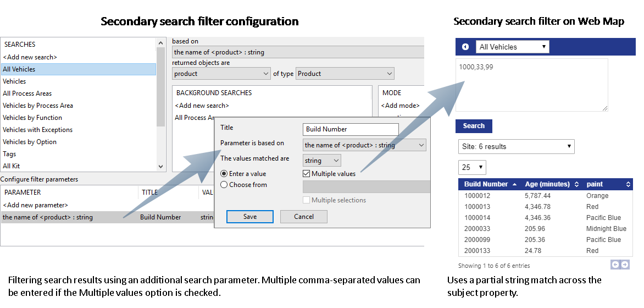Click the based on name of product field
The height and width of the screenshot is (308, 644).
(298, 52)
